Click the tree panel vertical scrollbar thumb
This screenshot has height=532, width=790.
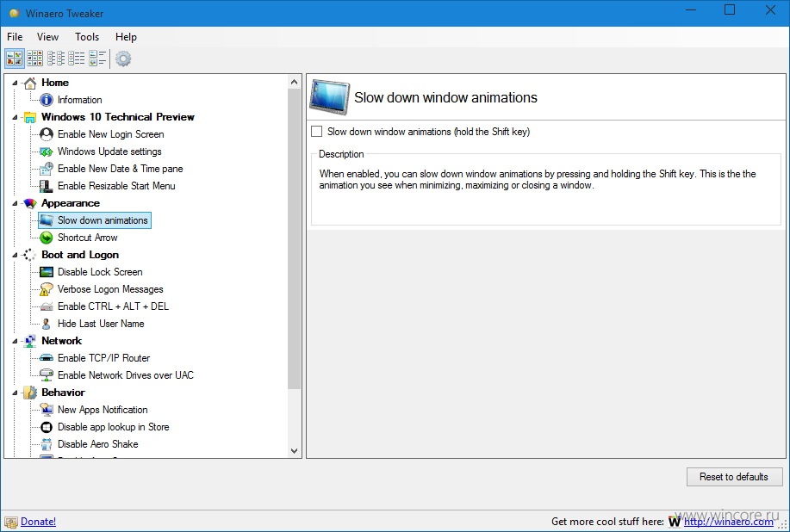click(x=295, y=238)
